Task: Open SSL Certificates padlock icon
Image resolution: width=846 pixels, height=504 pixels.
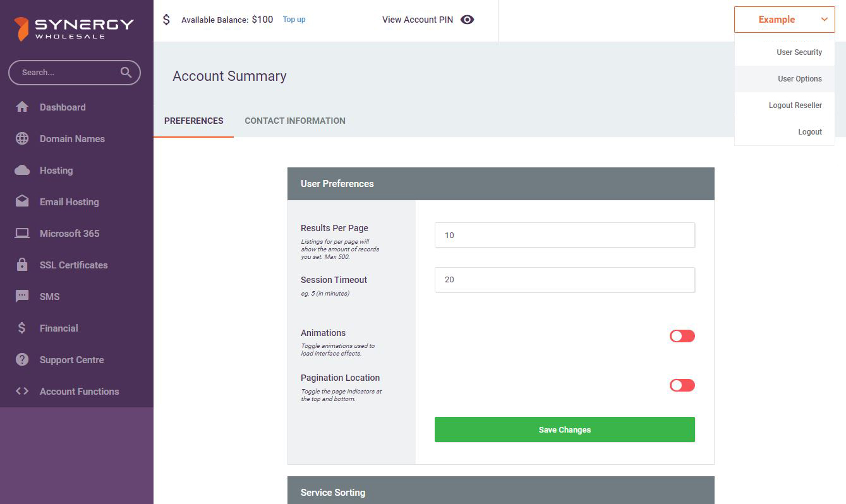Action: tap(22, 265)
